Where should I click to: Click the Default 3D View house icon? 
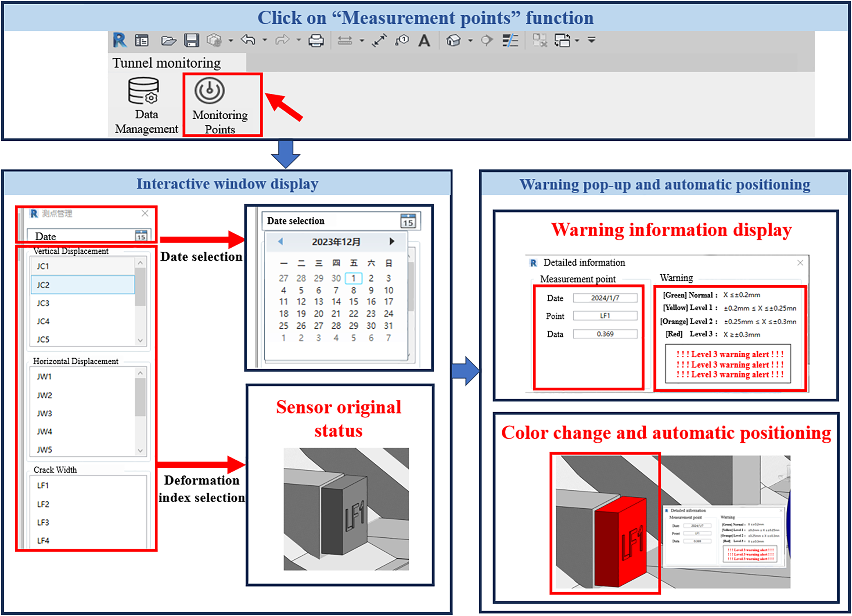coord(453,40)
